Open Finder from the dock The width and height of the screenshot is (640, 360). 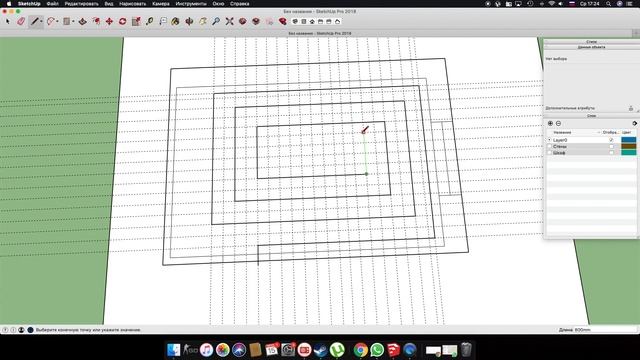pyautogui.click(x=173, y=350)
